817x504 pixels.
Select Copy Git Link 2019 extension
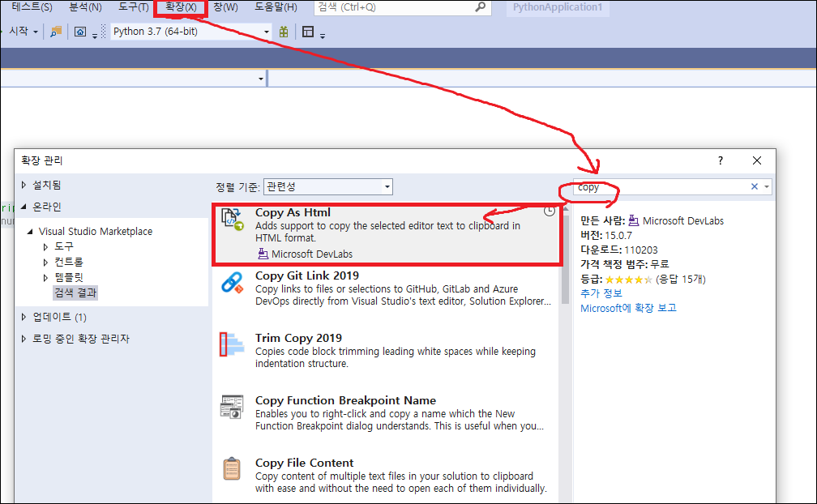pyautogui.click(x=387, y=288)
